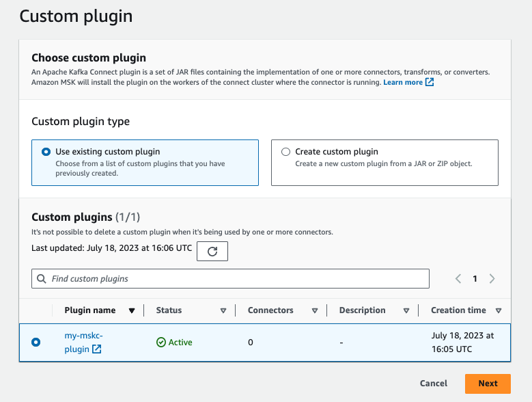The width and height of the screenshot is (532, 402).
Task: Open the Learn more documentation link
Action: pyautogui.click(x=403, y=82)
